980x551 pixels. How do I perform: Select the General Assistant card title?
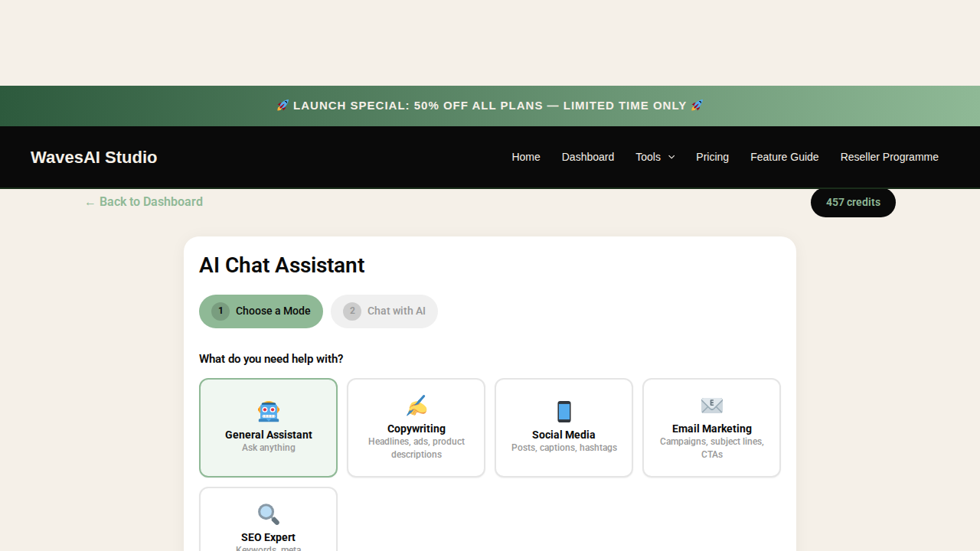(x=268, y=435)
